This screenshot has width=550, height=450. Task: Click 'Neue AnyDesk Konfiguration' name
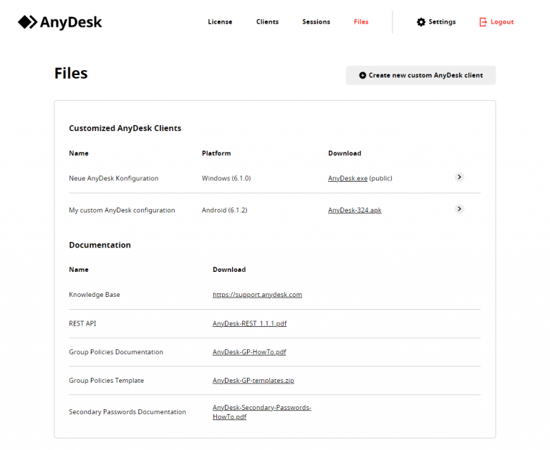tap(113, 178)
